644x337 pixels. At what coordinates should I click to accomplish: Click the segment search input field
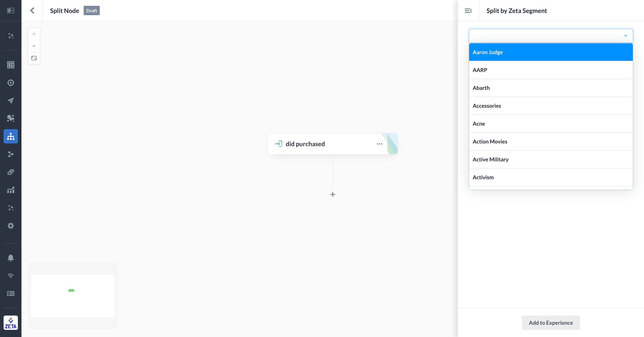pos(545,36)
